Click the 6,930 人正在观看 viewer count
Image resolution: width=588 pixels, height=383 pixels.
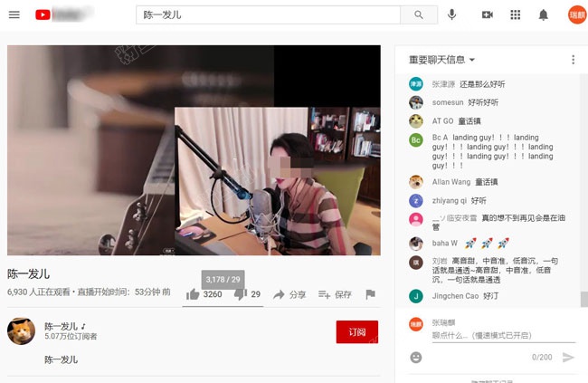[x=39, y=292]
